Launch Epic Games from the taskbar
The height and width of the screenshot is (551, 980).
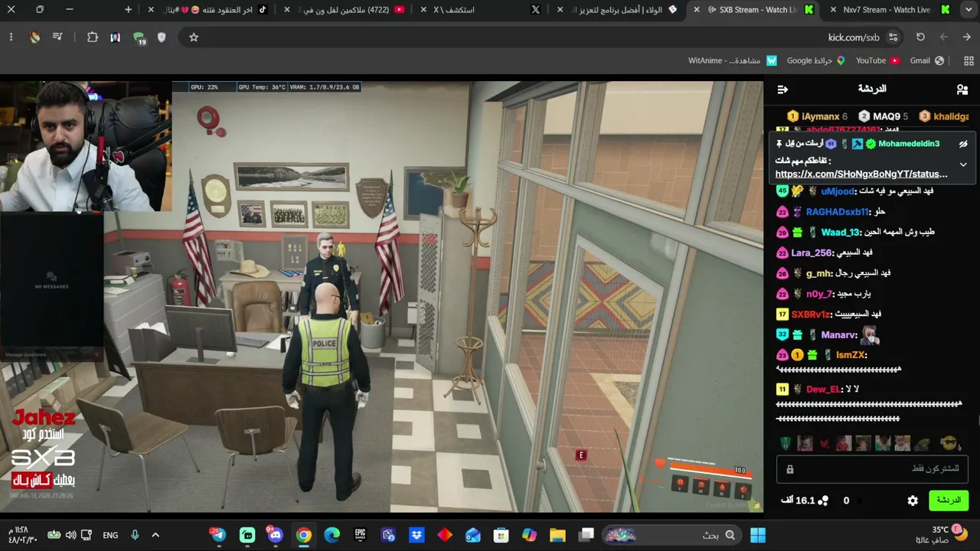point(360,535)
